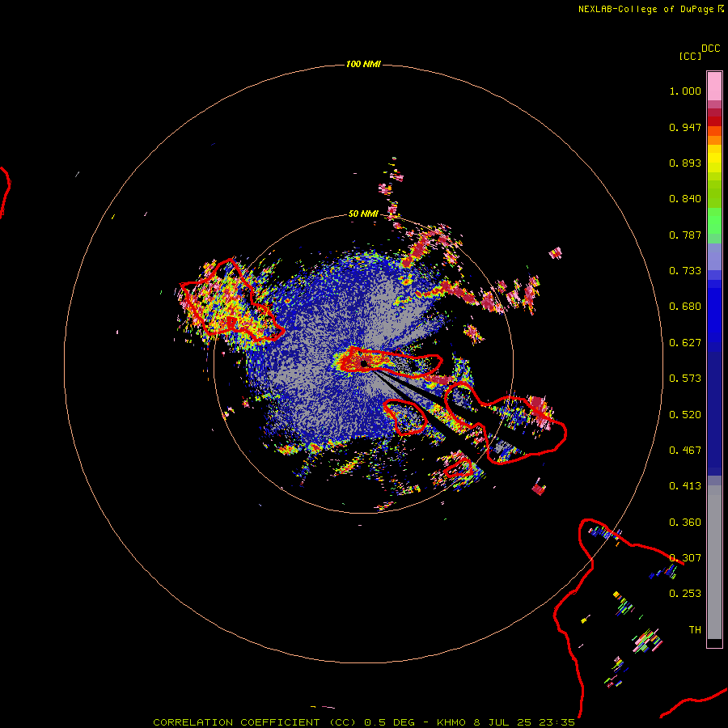The width and height of the screenshot is (728, 728).
Task: Click the TH threshold label on the legend
Action: [x=695, y=630]
